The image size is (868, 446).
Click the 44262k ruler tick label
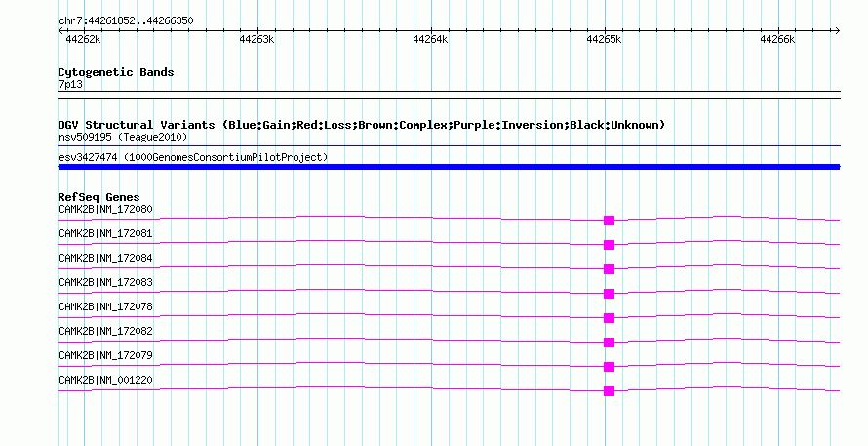tap(83, 39)
